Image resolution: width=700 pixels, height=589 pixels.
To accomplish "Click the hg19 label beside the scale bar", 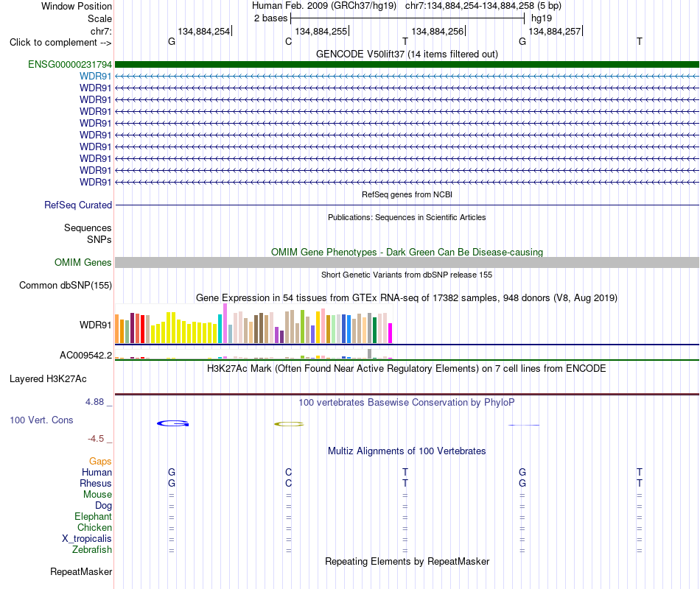I will tap(542, 18).
